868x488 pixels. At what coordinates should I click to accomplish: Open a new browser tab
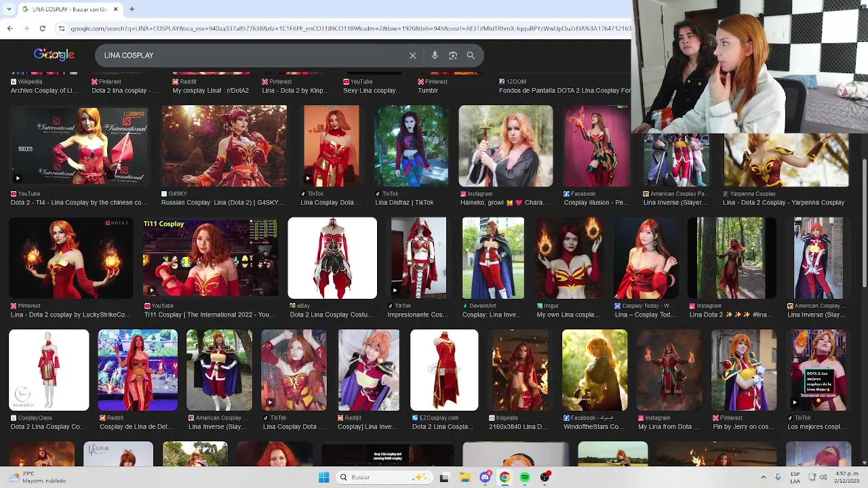click(132, 9)
